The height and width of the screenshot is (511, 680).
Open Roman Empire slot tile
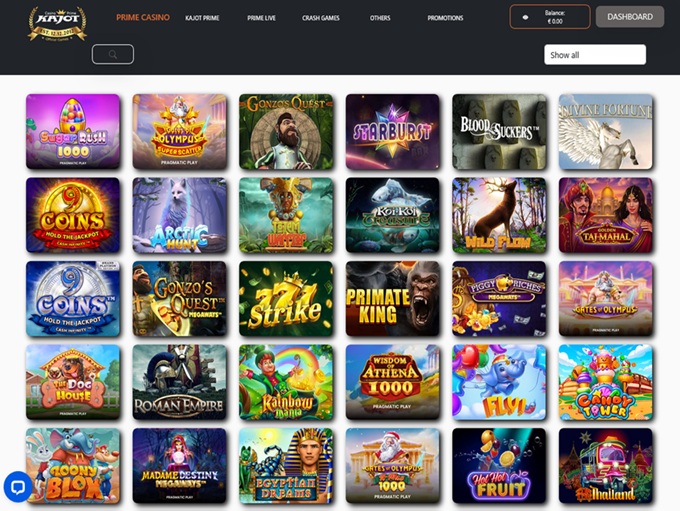pyautogui.click(x=180, y=382)
